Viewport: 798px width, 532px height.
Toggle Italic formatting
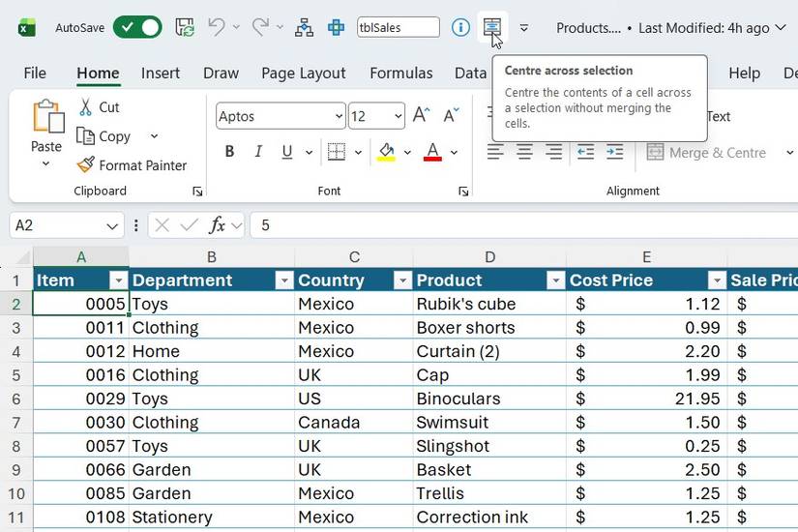pos(258,151)
